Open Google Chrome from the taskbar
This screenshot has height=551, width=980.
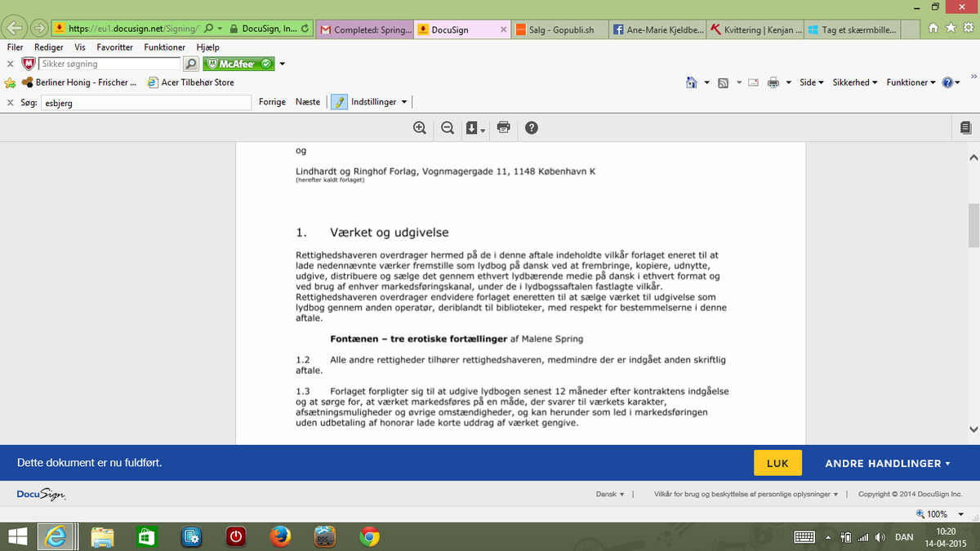369,536
